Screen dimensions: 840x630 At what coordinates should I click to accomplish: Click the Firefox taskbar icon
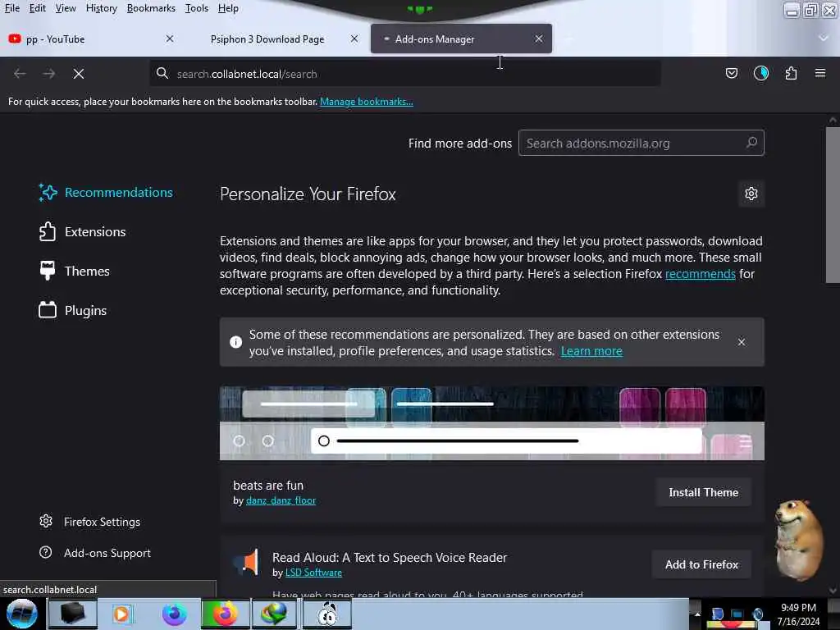pyautogui.click(x=226, y=614)
